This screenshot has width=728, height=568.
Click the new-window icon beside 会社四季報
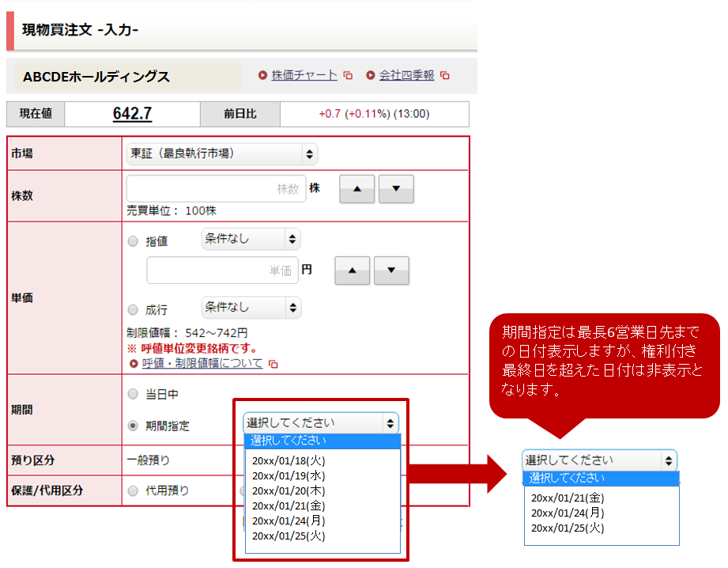pyautogui.click(x=445, y=75)
